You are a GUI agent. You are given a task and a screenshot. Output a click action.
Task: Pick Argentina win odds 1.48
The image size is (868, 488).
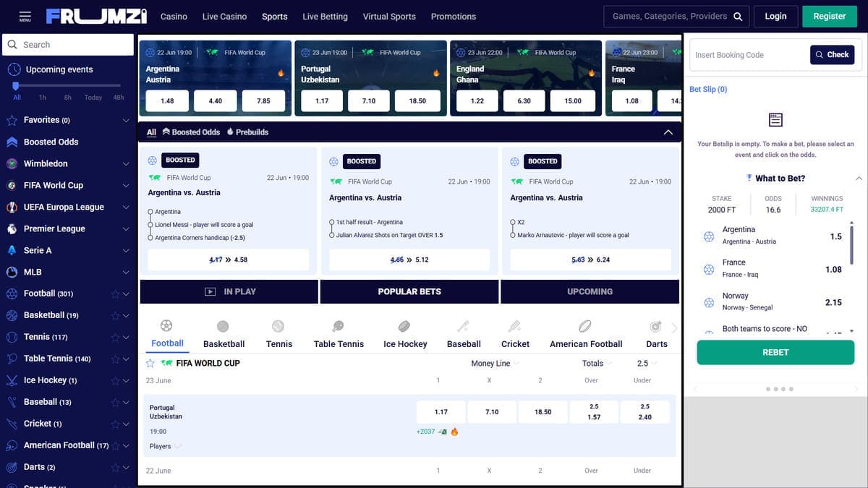(167, 100)
